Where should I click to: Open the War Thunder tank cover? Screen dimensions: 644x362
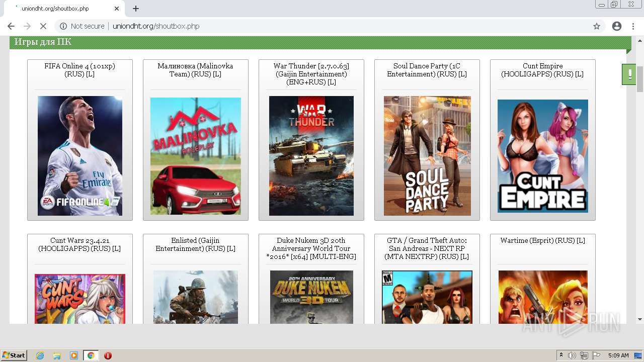point(311,156)
